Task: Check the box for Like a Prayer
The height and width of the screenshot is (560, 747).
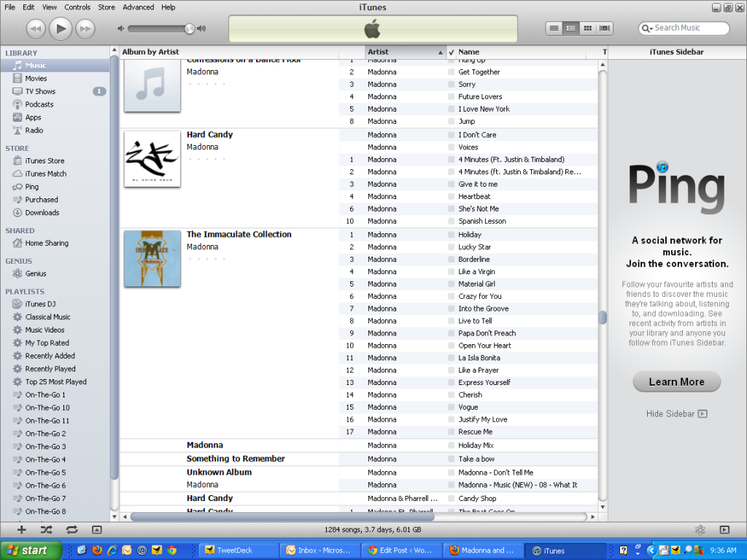Action: [451, 370]
